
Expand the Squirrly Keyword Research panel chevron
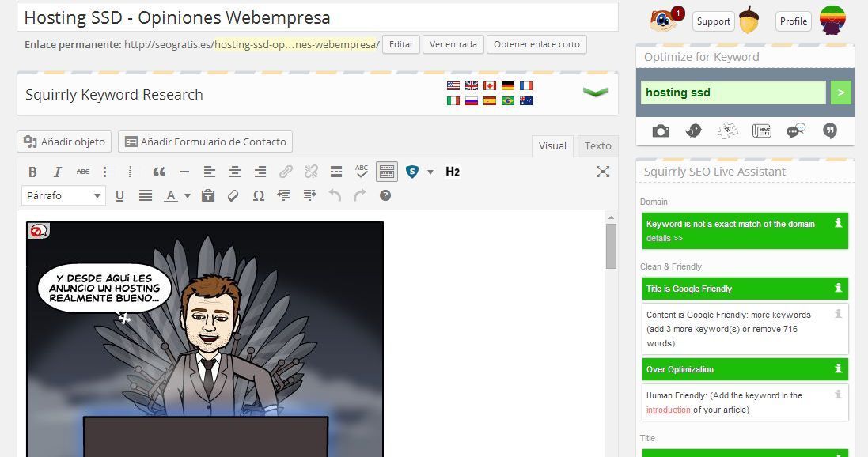click(x=596, y=92)
